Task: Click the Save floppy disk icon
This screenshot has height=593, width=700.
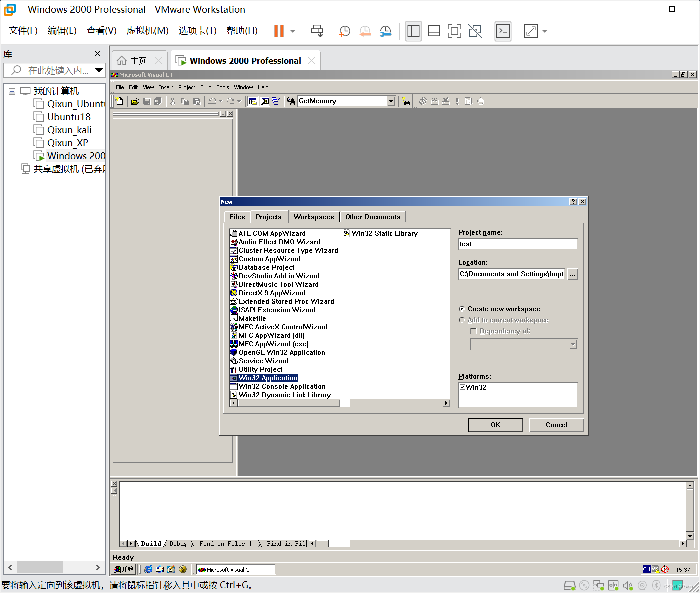Action: tap(147, 101)
